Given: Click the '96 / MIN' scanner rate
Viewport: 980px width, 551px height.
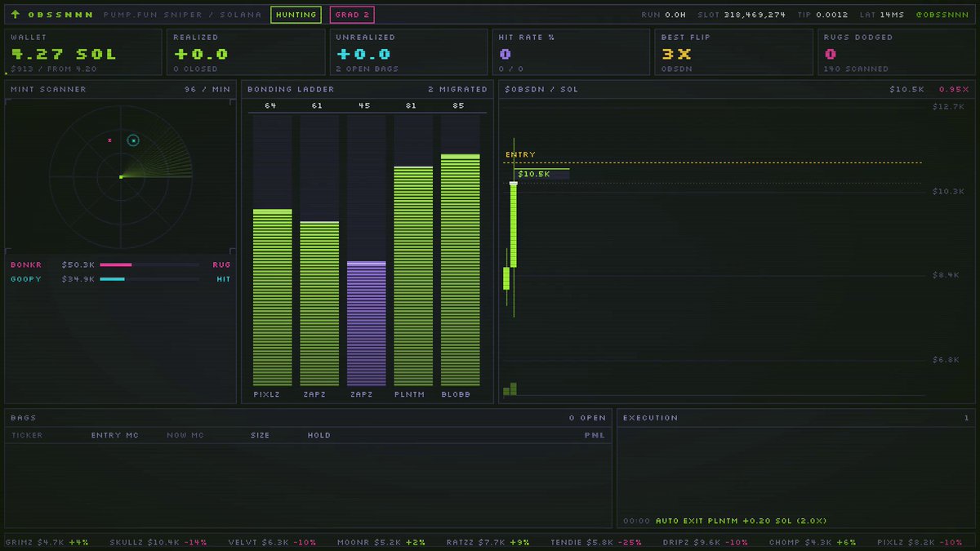Looking at the screenshot, I should [x=207, y=89].
